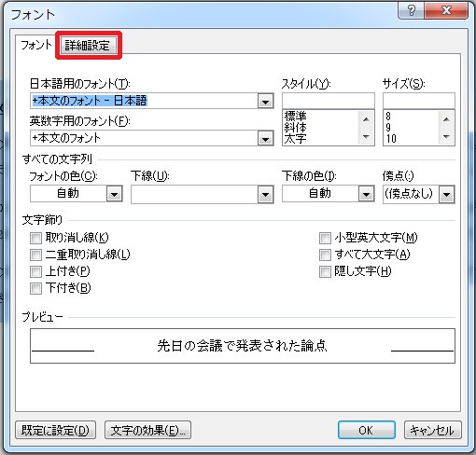Toggle the 隠し文字 checkbox

click(325, 271)
